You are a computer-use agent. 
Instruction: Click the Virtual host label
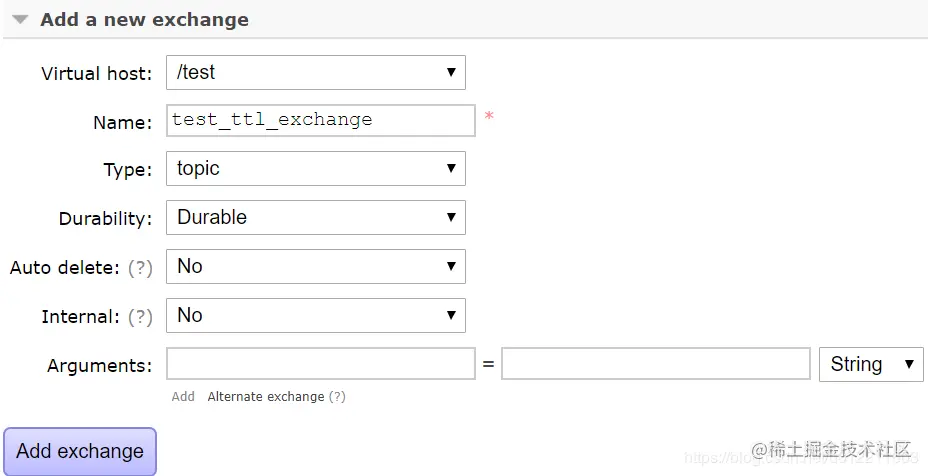coord(96,74)
